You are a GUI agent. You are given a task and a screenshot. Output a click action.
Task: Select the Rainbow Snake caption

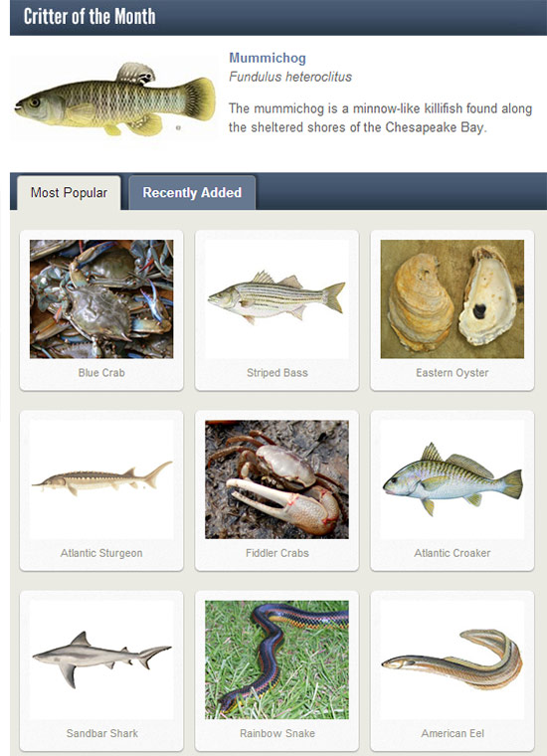[x=276, y=733]
